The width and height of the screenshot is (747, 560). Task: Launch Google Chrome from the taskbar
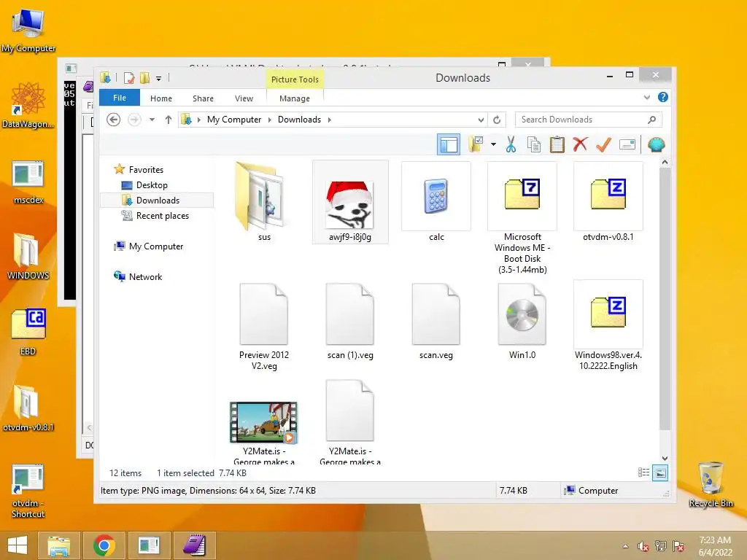104,545
